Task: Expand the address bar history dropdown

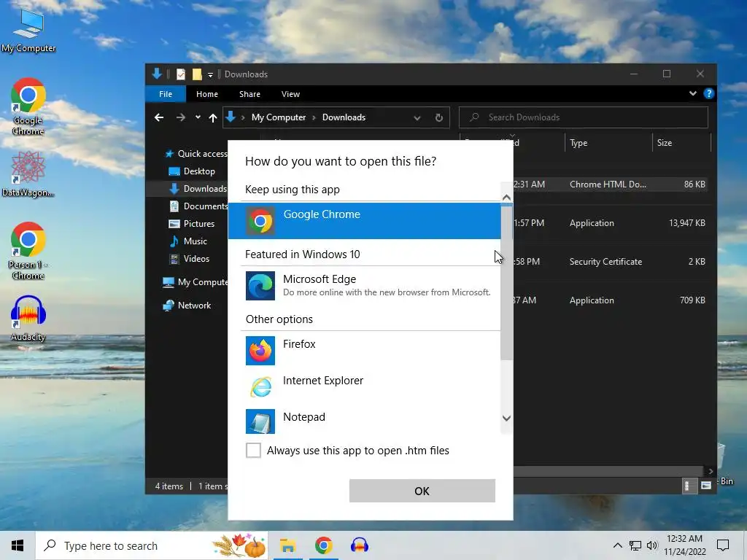Action: tap(417, 117)
